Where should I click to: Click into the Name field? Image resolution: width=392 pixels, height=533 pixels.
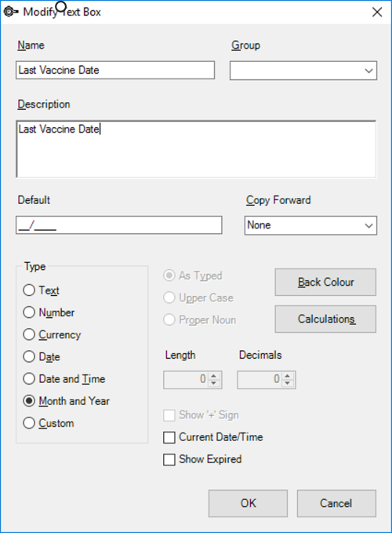point(115,70)
